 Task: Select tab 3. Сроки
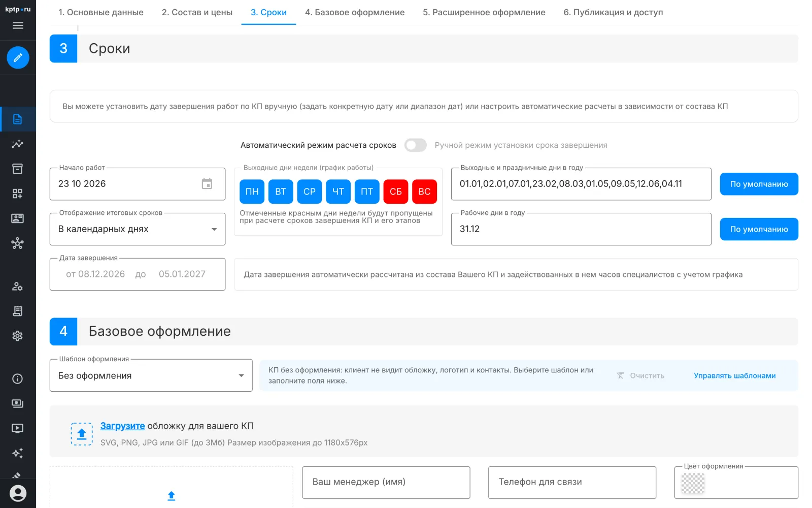pyautogui.click(x=268, y=12)
